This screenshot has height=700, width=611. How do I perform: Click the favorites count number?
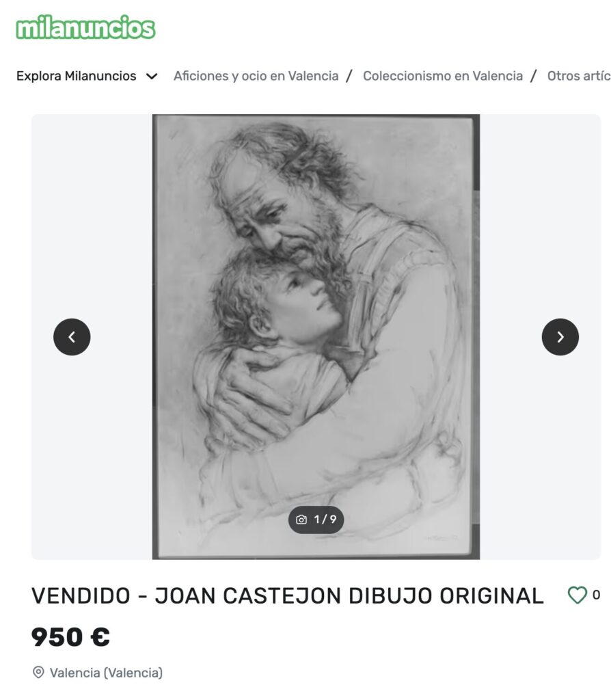[596, 595]
